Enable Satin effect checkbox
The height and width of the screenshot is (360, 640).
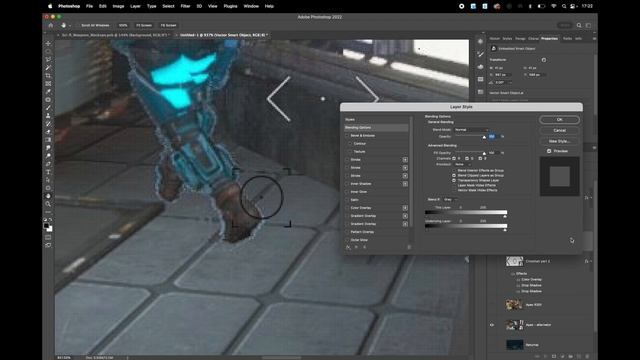pos(347,200)
